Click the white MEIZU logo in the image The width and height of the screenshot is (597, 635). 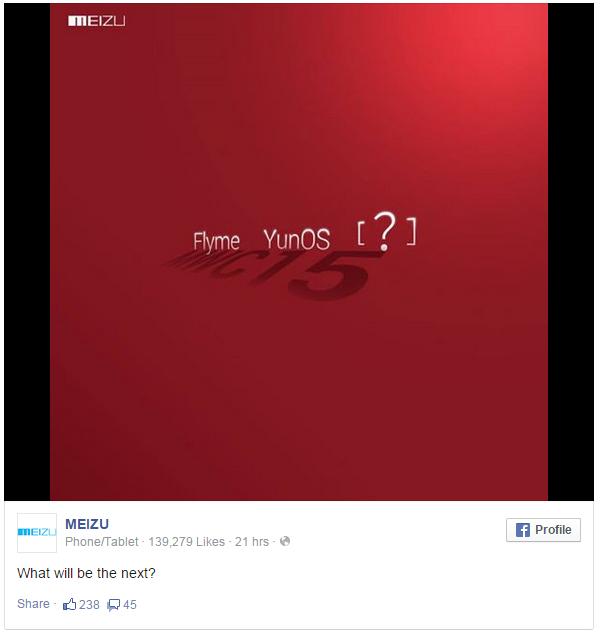coord(97,21)
